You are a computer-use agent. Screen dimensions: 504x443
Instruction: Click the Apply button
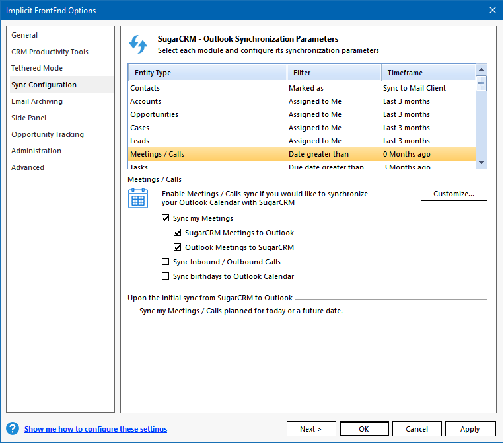(x=470, y=429)
